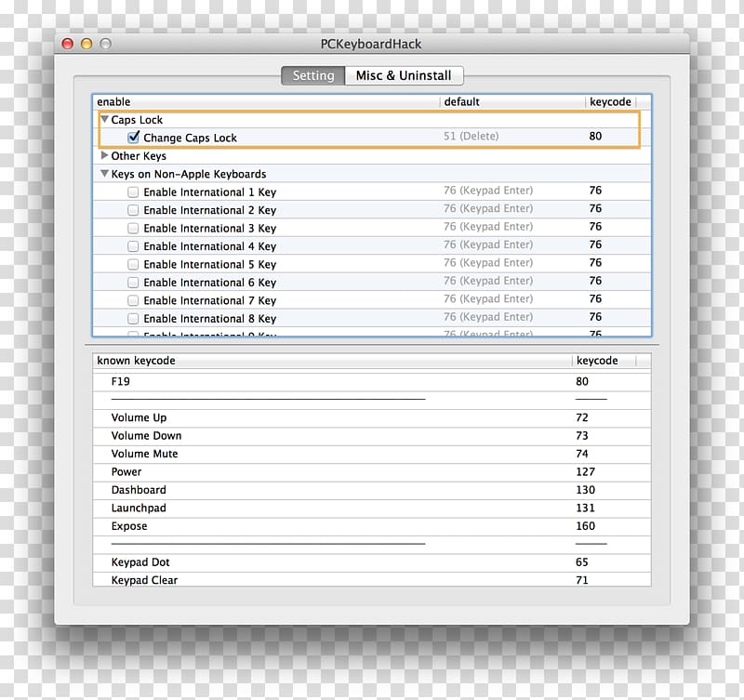
Task: Click keycode 72 in Volume Up row
Action: pos(582,417)
